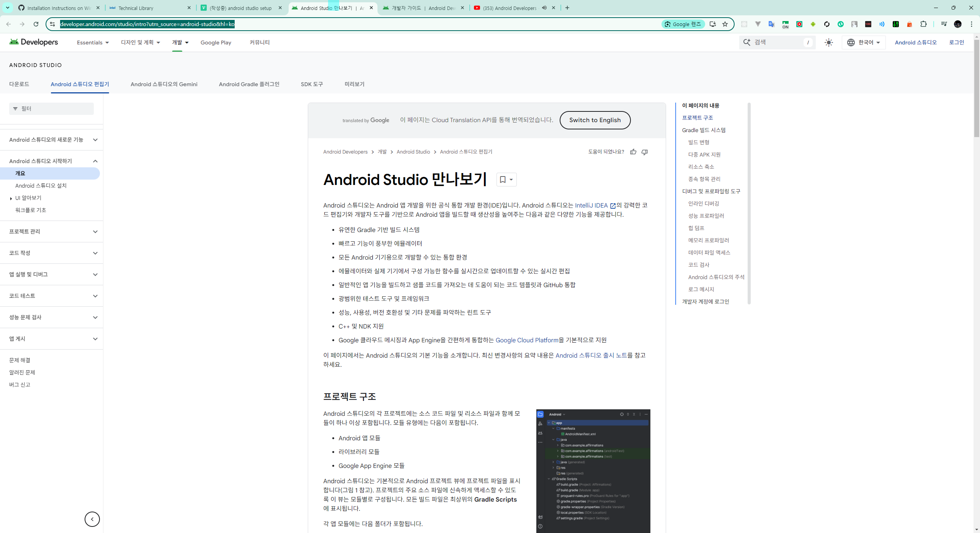This screenshot has width=980, height=533.
Task: Open the Android green robot extension
Action: point(813,24)
